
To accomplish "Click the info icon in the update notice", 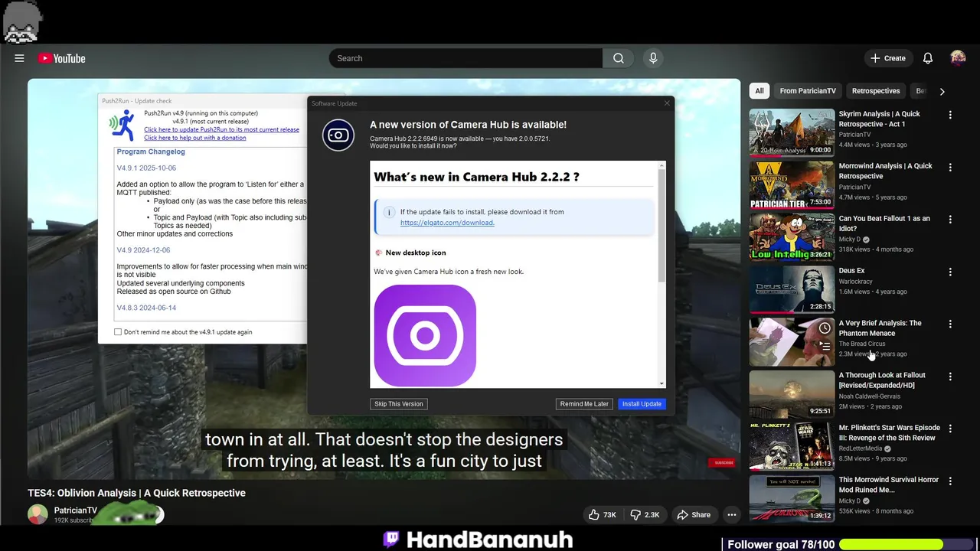I will [x=388, y=212].
